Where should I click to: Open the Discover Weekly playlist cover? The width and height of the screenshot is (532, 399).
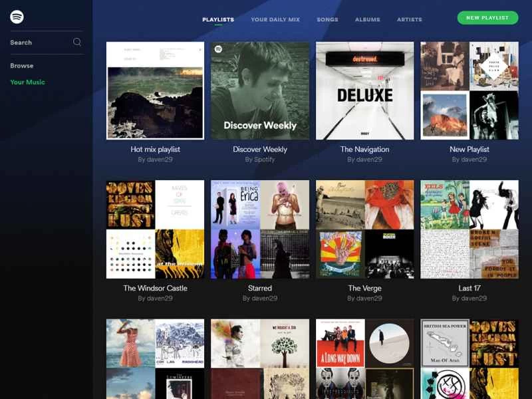(x=260, y=90)
